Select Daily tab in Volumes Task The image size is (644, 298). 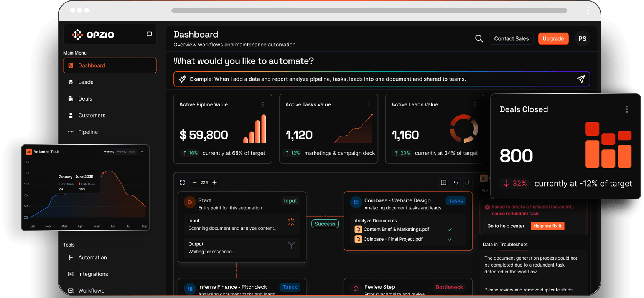pos(132,152)
